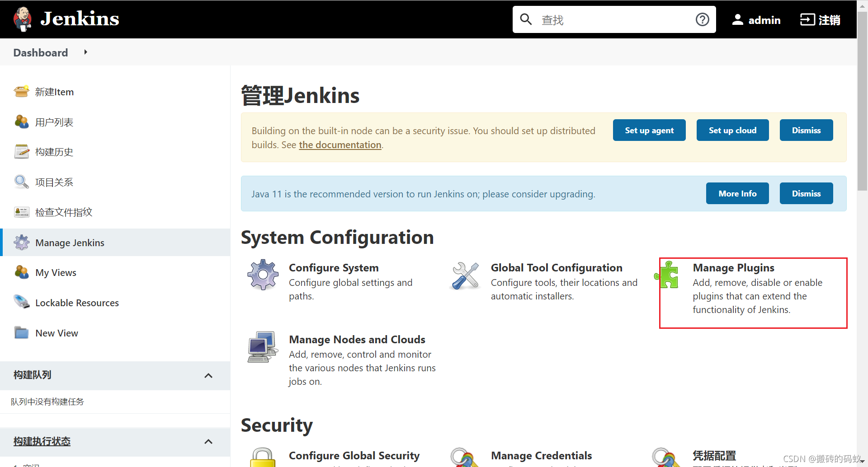Open Configure System link
868x467 pixels.
[334, 267]
